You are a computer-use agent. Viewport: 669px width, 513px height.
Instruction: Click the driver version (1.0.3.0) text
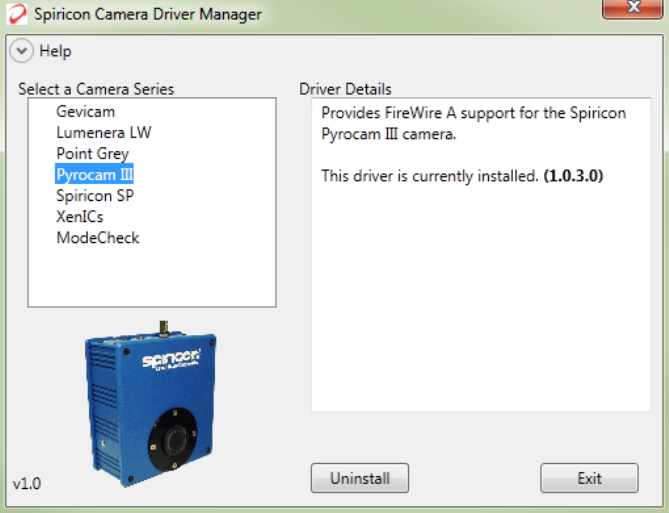[x=573, y=176]
